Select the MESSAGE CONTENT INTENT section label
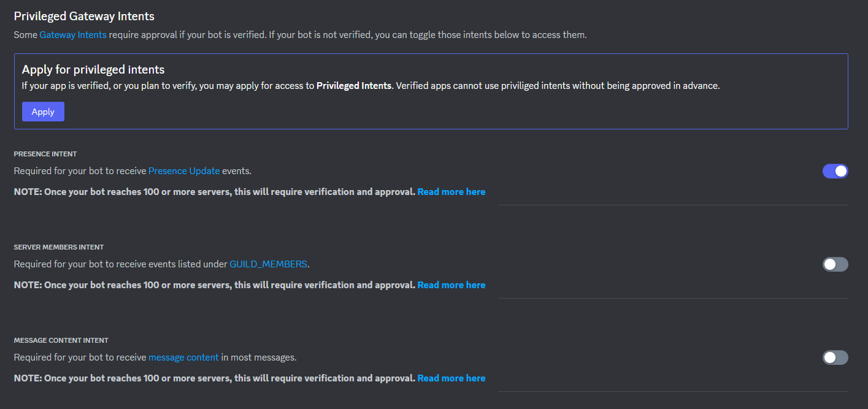Viewport: 868px width, 409px height. point(61,340)
